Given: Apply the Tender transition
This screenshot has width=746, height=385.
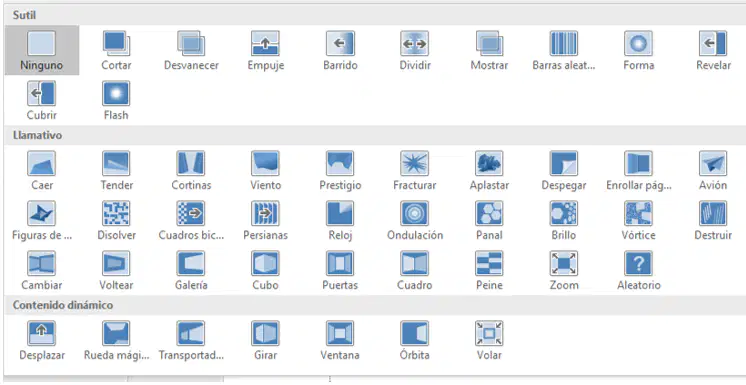Looking at the screenshot, I should tap(116, 170).
